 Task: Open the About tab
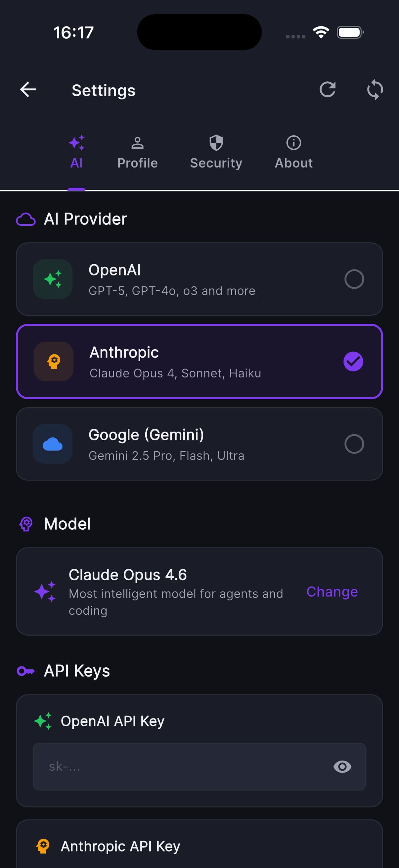point(293,153)
